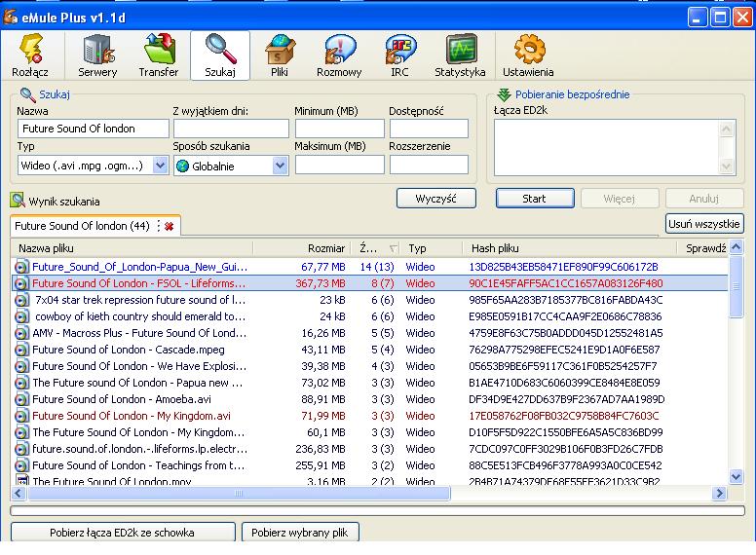Click the Nazwa search text field
Image resolution: width=756 pixels, height=555 pixels.
[x=93, y=129]
